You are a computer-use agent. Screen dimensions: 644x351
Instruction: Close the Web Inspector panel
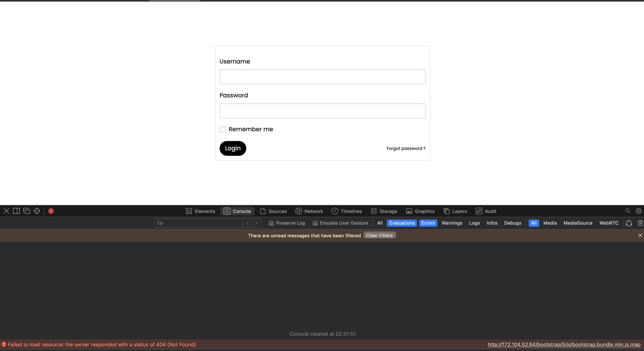point(6,211)
